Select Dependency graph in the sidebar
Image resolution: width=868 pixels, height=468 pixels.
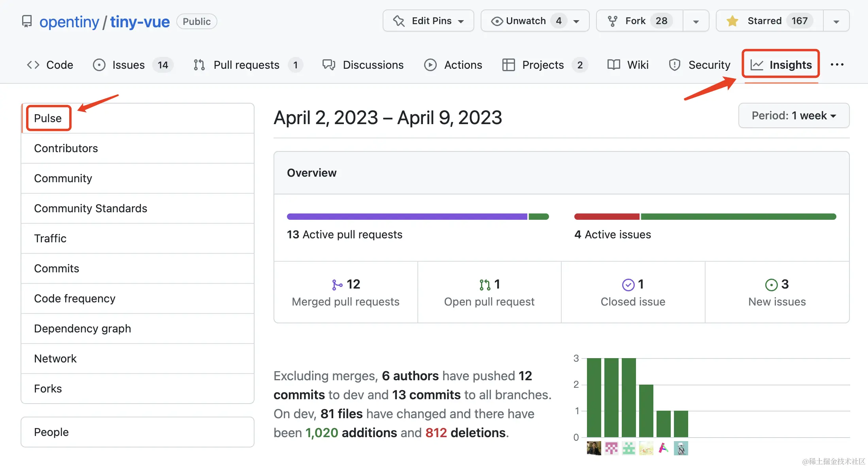pos(138,328)
